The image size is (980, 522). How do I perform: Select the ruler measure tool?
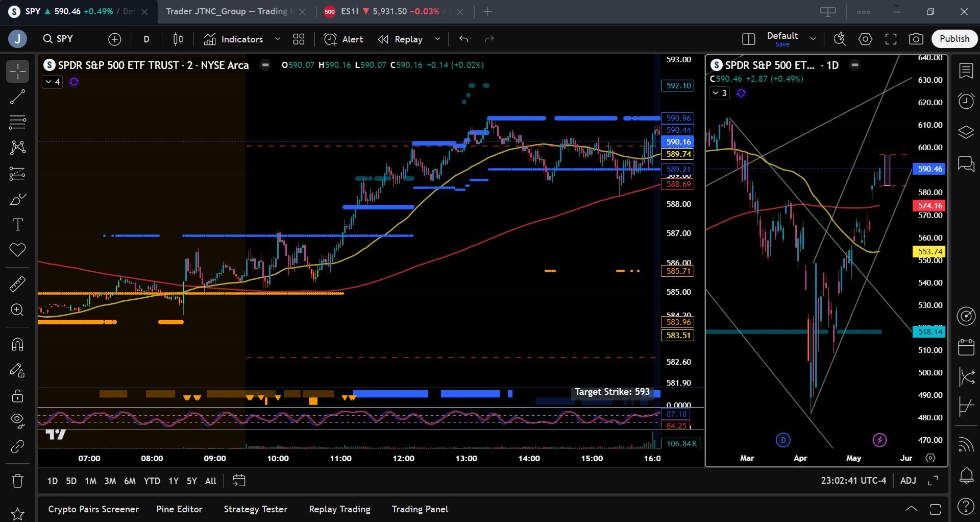coord(17,284)
